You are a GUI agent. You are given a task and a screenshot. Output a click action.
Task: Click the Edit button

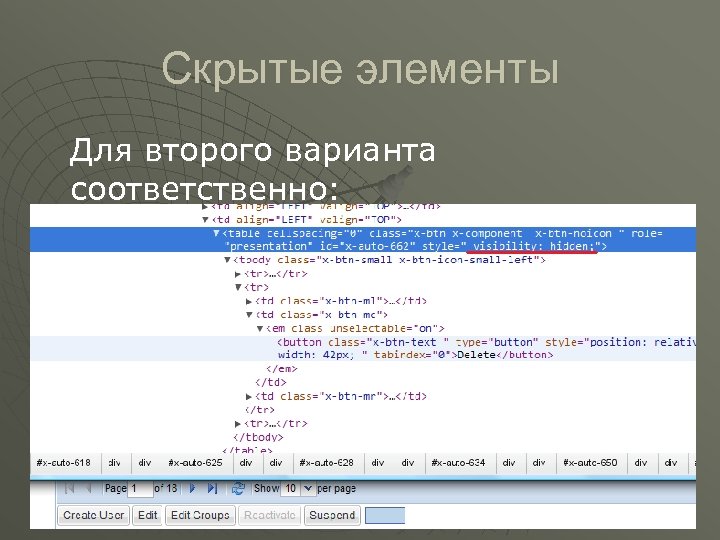click(x=147, y=515)
